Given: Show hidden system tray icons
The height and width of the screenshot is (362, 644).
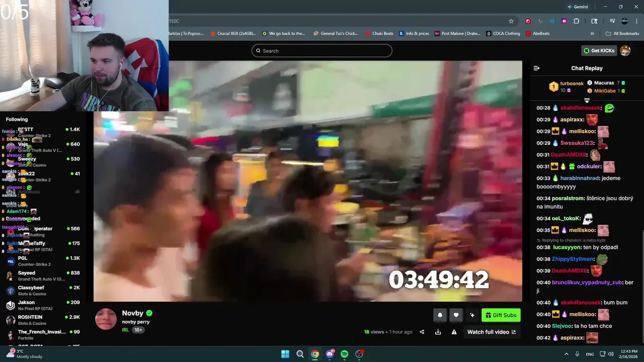Looking at the screenshot, I should 566,354.
